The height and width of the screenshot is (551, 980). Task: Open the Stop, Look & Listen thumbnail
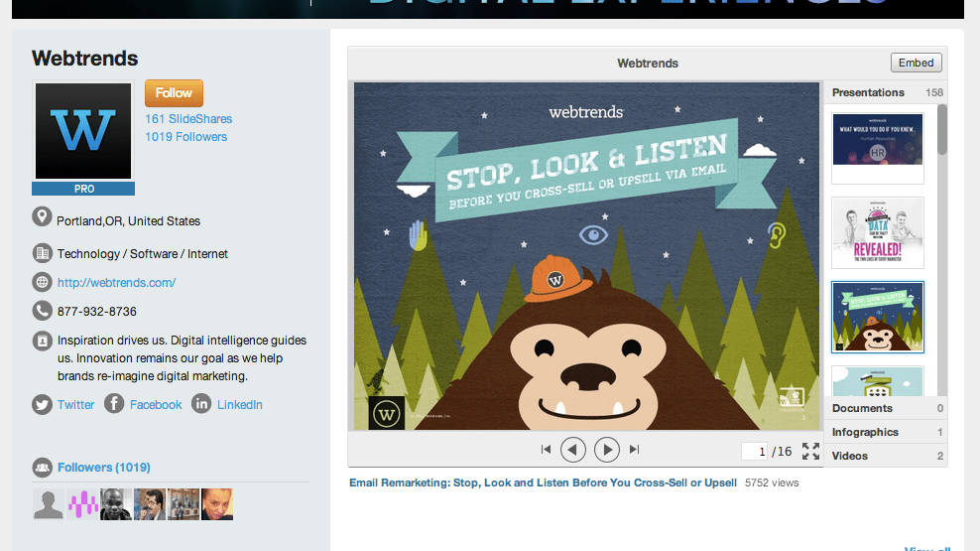pyautogui.click(x=878, y=317)
